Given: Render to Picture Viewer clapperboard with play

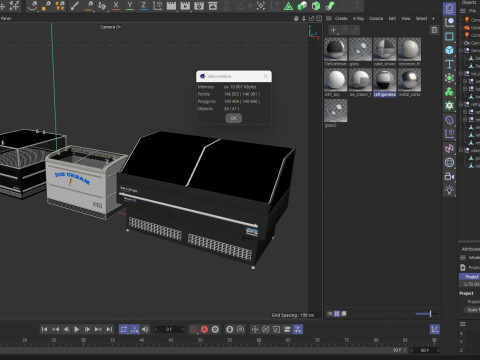Looking at the screenshot, I should (x=185, y=6).
